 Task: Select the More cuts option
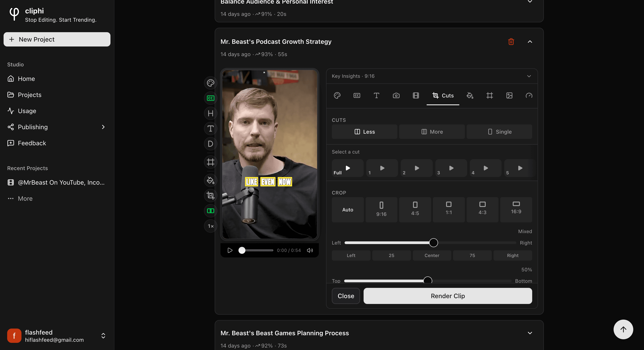[432, 132]
